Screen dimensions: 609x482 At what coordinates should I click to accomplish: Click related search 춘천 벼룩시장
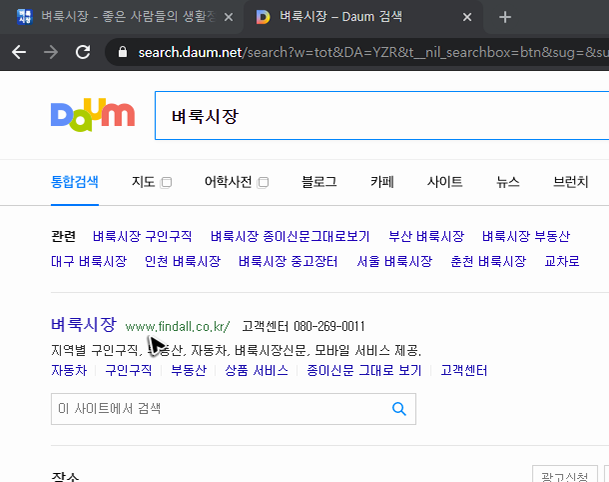pos(488,261)
